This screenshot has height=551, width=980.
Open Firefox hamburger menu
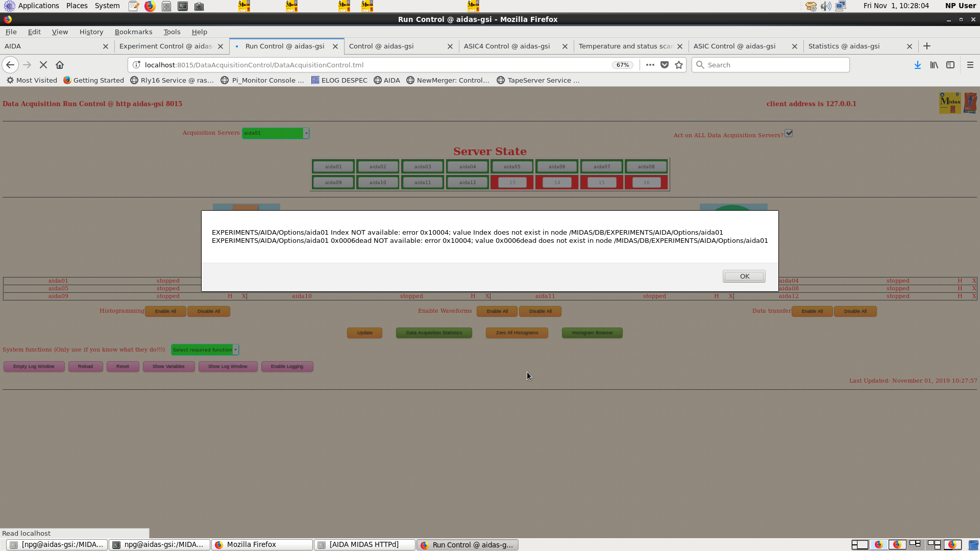point(970,65)
